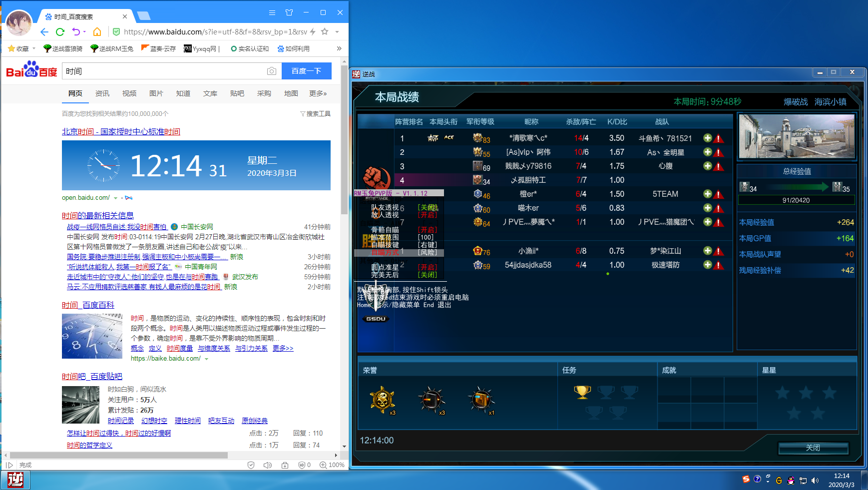Switch to 地图 search tab
The width and height of the screenshot is (868, 490).
[291, 93]
